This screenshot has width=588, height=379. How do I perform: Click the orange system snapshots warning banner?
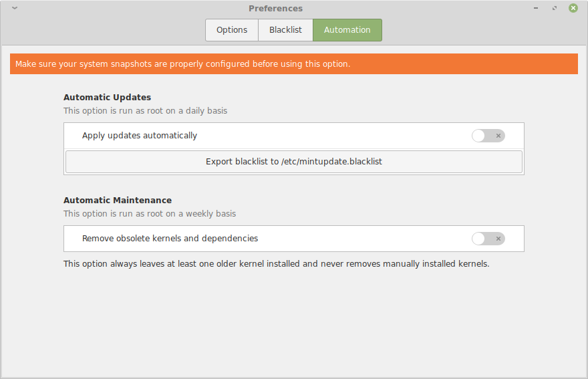tap(294, 64)
